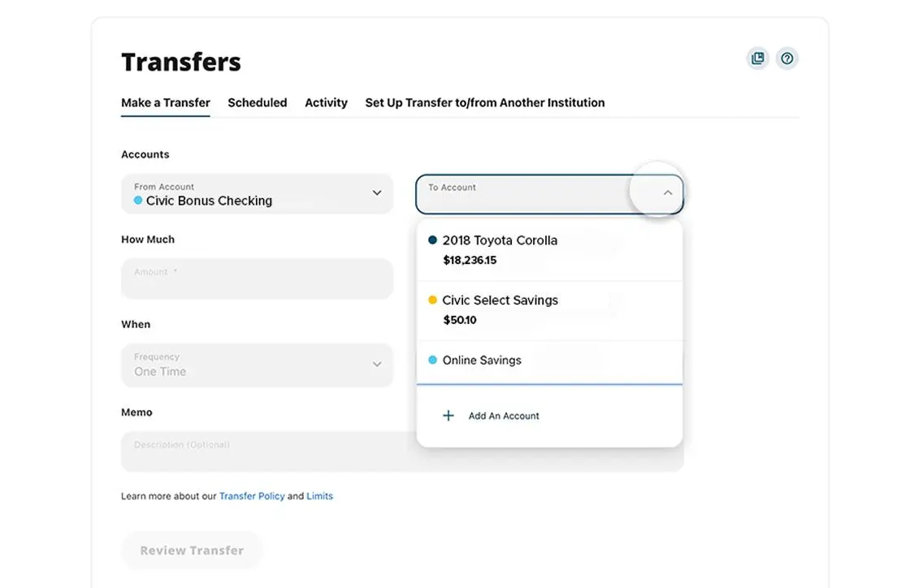Open the Transfer Policy link
Image resolution: width=914 pixels, height=588 pixels.
pyautogui.click(x=252, y=496)
